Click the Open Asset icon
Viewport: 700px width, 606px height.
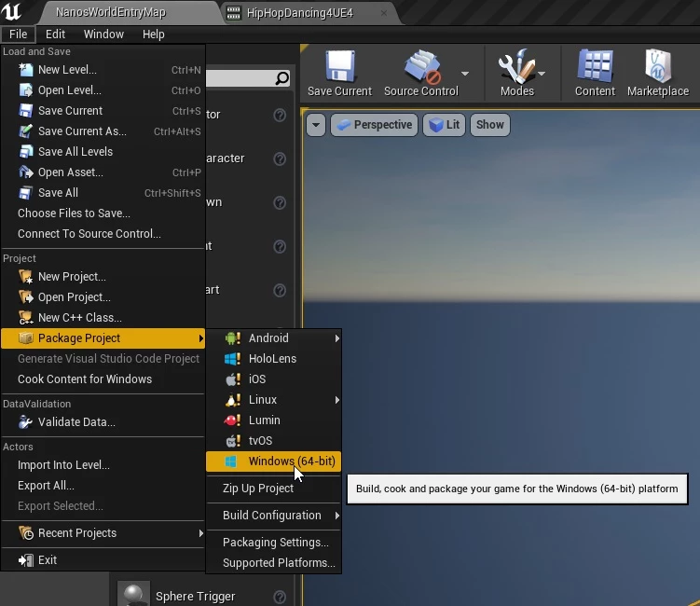pyautogui.click(x=26, y=172)
